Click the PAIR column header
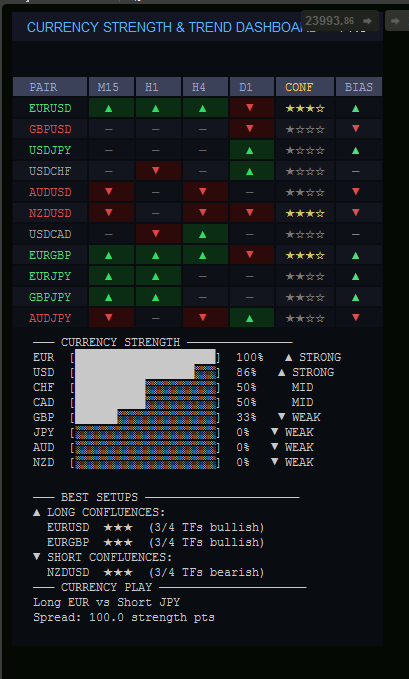Viewport: 409px width, 679px height. coord(50,87)
